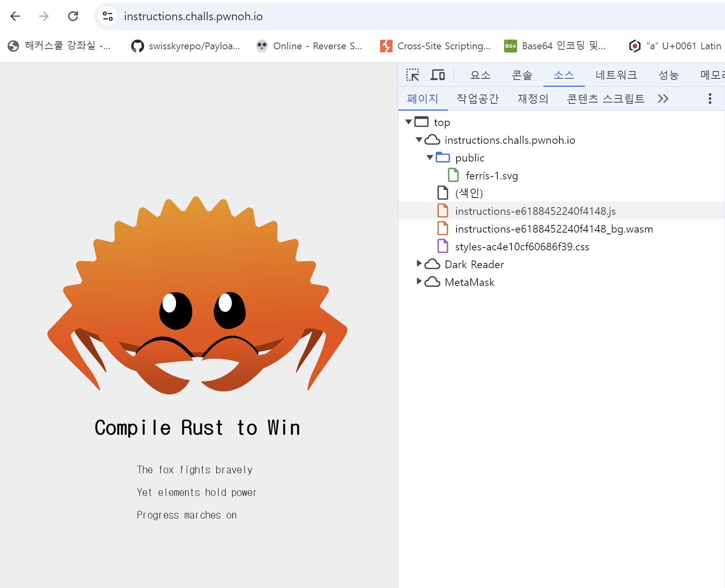The image size is (725, 588).
Task: Open the (색인) index file
Action: pyautogui.click(x=469, y=193)
